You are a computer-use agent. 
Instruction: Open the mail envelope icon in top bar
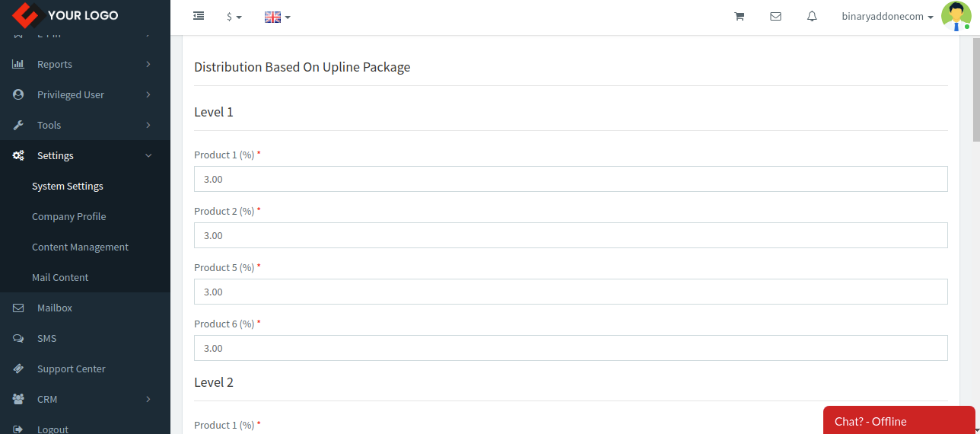pos(775,16)
